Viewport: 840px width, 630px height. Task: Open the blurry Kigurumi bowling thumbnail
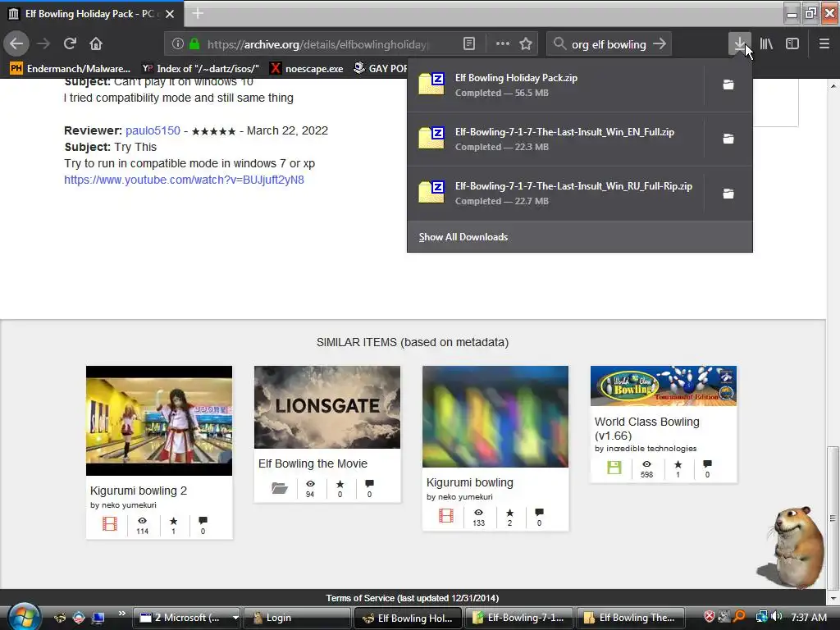tap(495, 417)
